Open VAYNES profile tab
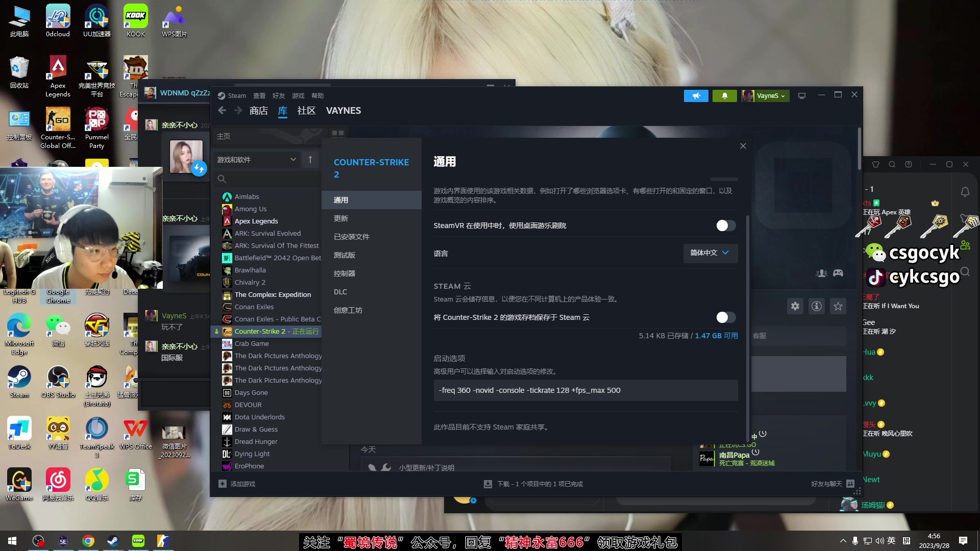The width and height of the screenshot is (980, 551). point(344,111)
